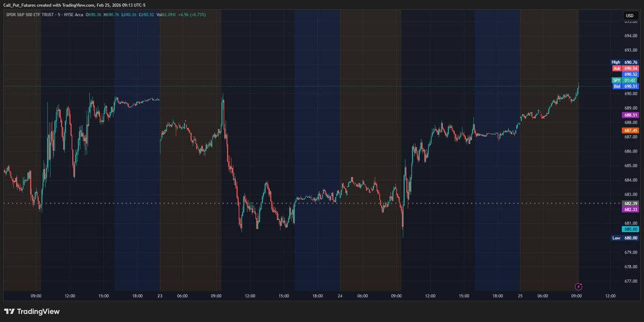Image resolution: width=644 pixels, height=322 pixels.
Task: Click the Low 680.00 price label
Action: (625, 238)
